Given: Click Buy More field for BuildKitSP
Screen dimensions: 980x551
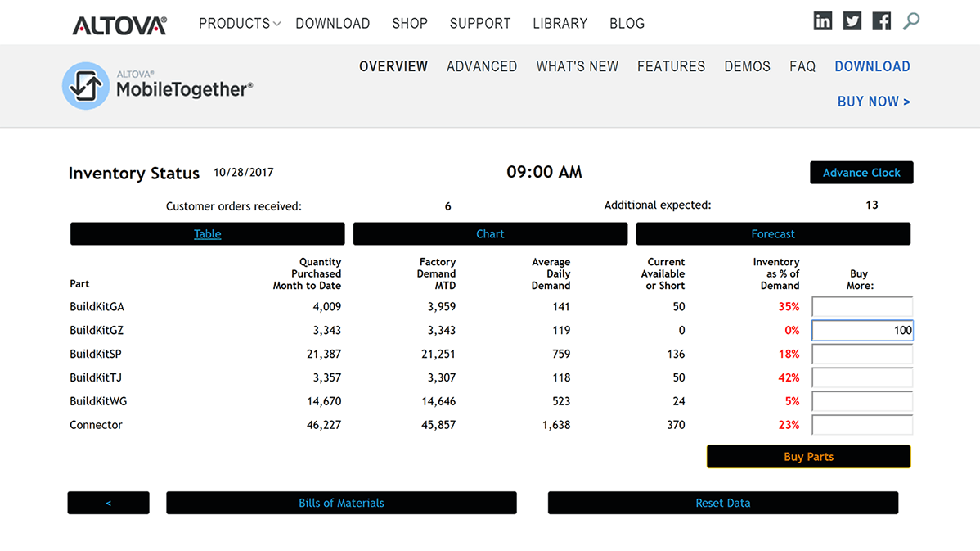Looking at the screenshot, I should [x=862, y=354].
